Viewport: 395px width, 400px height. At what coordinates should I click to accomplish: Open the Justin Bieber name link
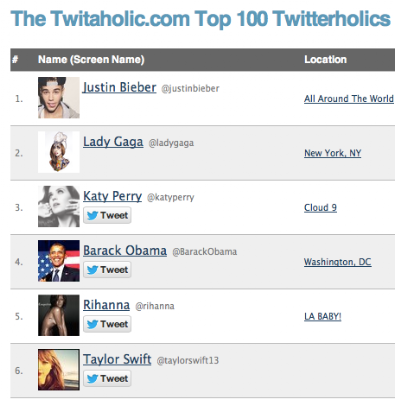(119, 87)
